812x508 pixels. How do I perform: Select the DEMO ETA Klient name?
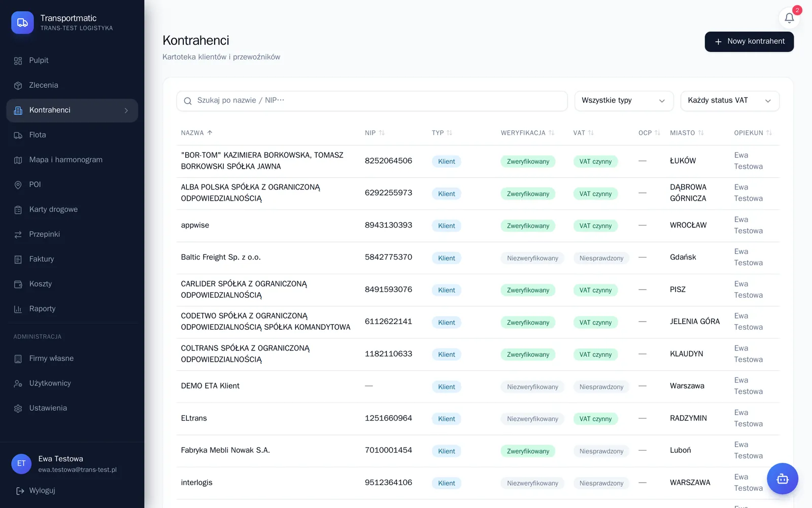[x=210, y=386]
